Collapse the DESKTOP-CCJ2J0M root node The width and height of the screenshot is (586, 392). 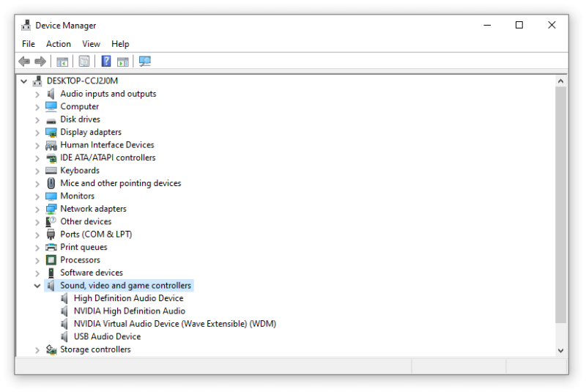[24, 81]
